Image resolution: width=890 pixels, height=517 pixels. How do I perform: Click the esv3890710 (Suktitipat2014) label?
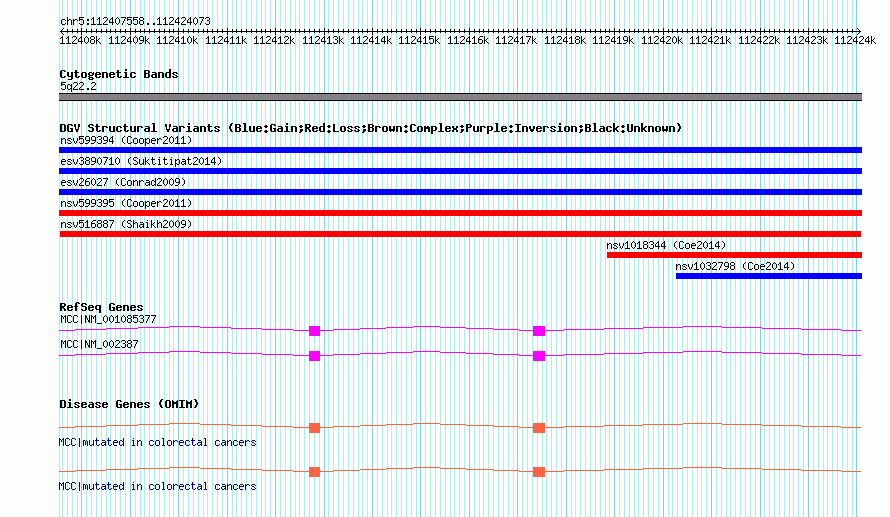pyautogui.click(x=141, y=161)
